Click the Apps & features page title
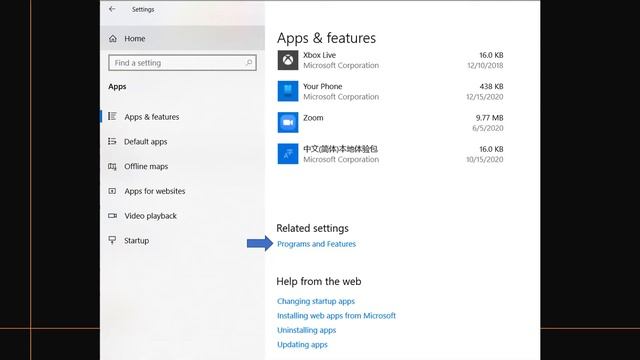The image size is (640, 360). pos(327,38)
